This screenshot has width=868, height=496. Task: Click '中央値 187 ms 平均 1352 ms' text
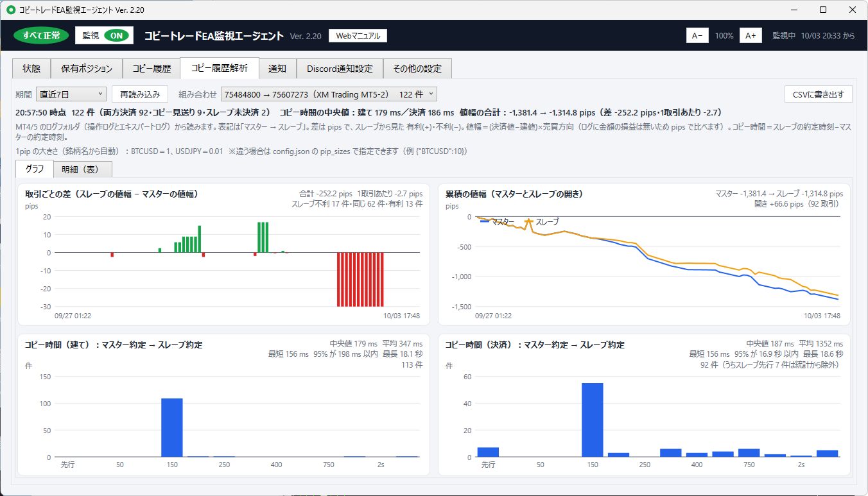(795, 344)
